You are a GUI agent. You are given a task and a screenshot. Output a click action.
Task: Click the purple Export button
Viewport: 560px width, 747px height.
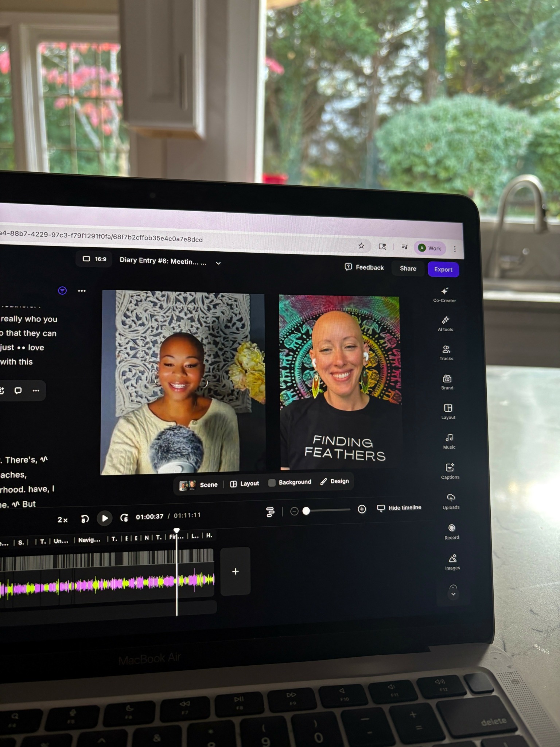pos(443,270)
